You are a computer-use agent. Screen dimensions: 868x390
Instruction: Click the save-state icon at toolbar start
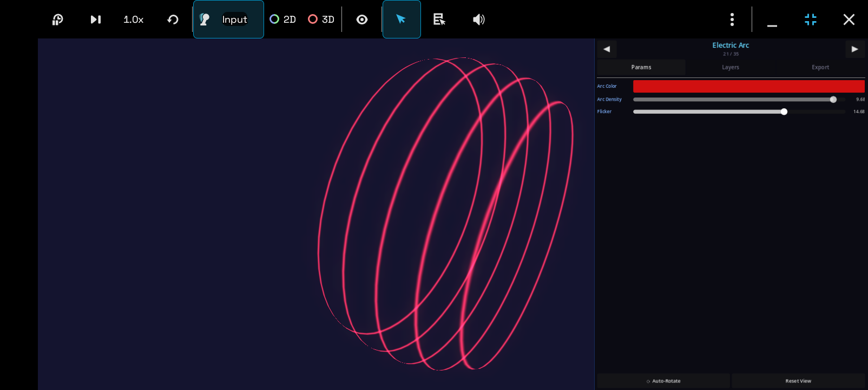(57, 19)
